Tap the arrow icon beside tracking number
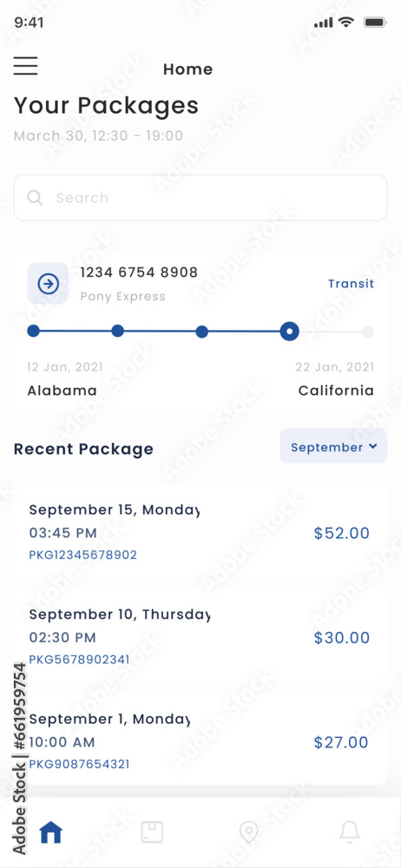The image size is (401, 868). point(49,284)
